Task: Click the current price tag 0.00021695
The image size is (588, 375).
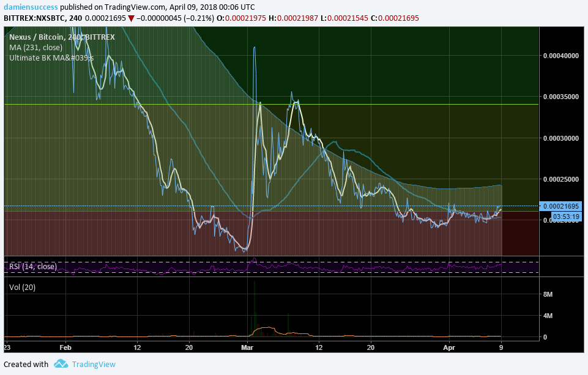Action: 560,206
